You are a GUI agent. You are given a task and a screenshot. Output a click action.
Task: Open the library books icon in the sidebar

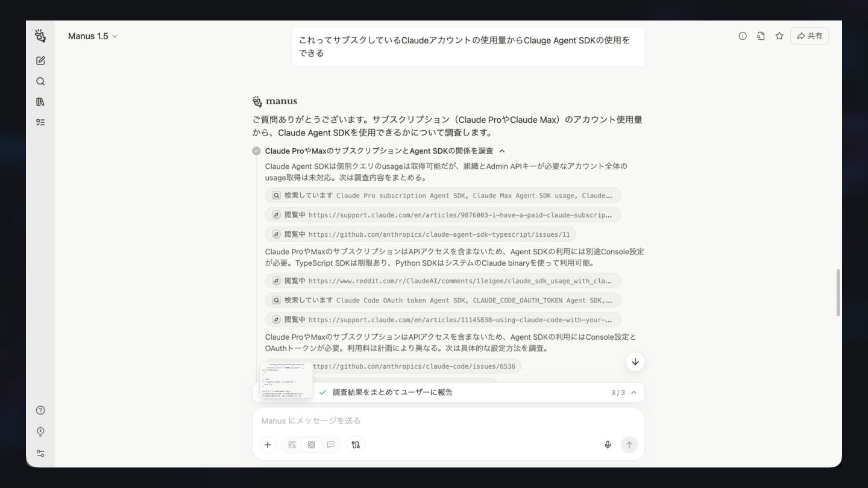coord(40,102)
